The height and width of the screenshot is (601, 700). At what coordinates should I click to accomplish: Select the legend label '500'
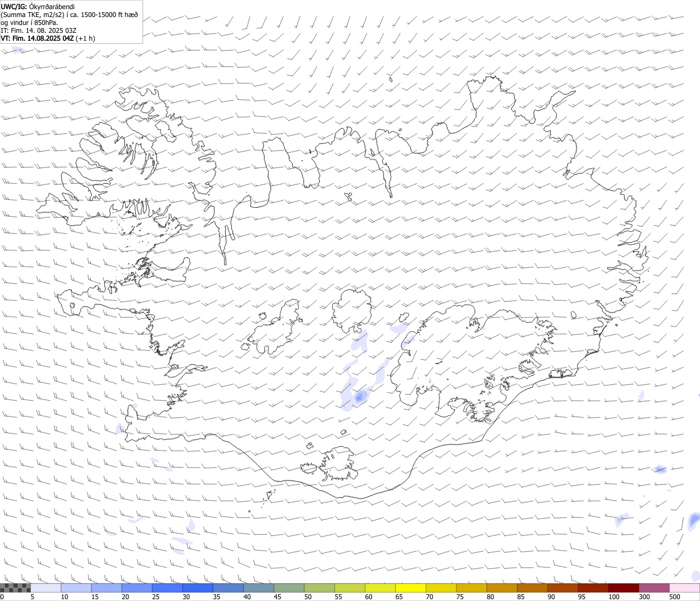point(674,597)
